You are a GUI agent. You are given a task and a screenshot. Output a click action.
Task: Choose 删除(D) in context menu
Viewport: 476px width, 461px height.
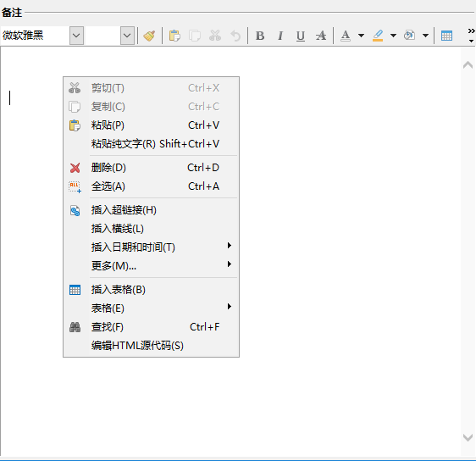(151, 168)
